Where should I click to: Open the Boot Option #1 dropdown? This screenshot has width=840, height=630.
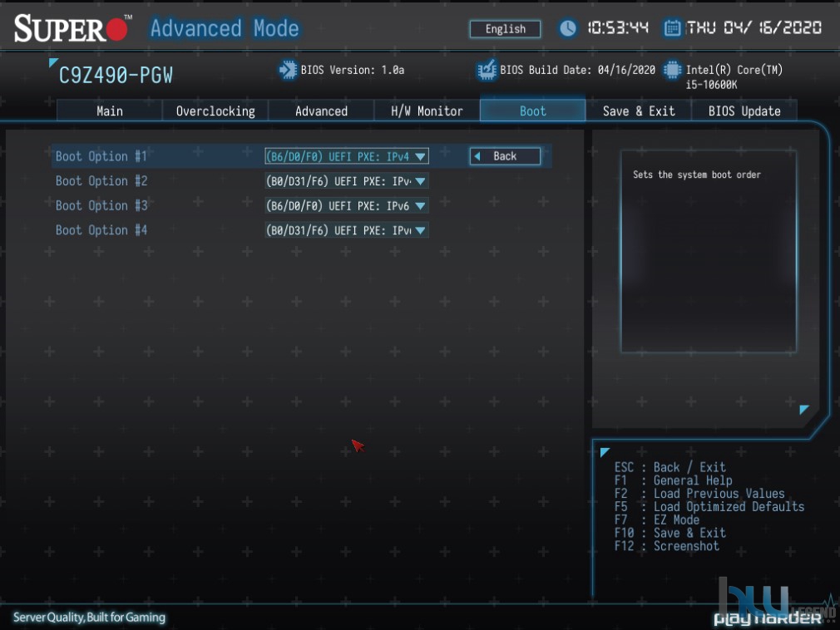347,156
